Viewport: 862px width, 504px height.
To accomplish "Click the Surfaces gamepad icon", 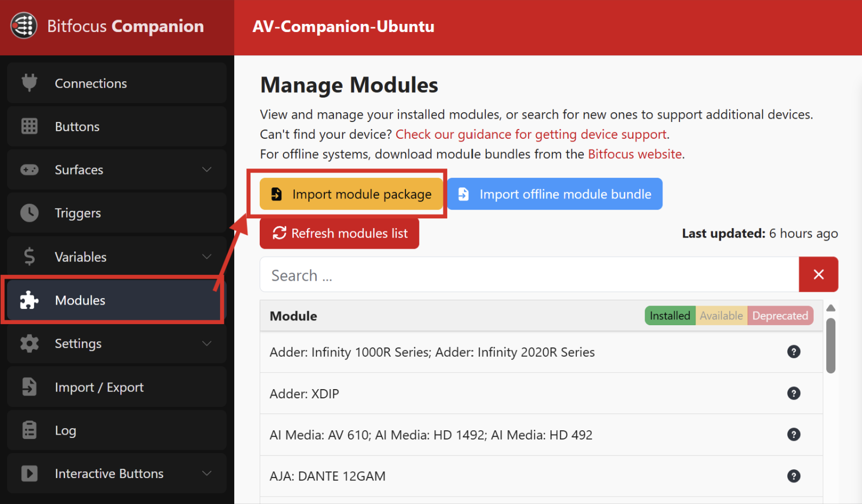I will coord(29,170).
